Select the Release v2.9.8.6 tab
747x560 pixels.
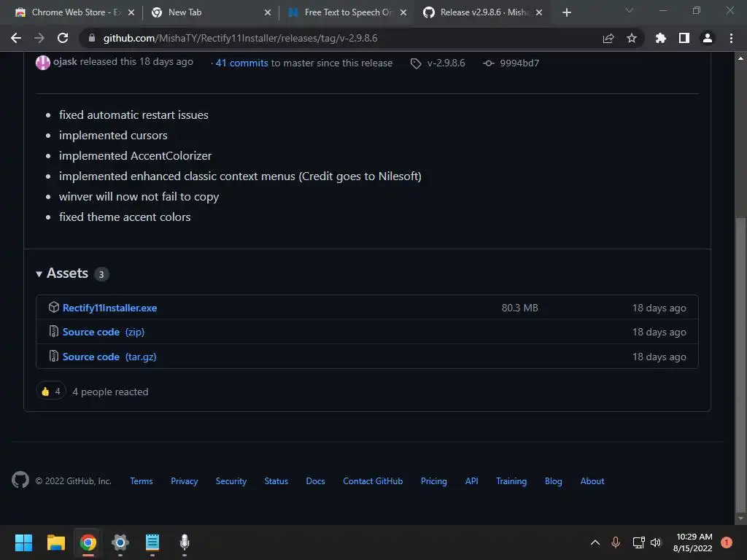[484, 13]
